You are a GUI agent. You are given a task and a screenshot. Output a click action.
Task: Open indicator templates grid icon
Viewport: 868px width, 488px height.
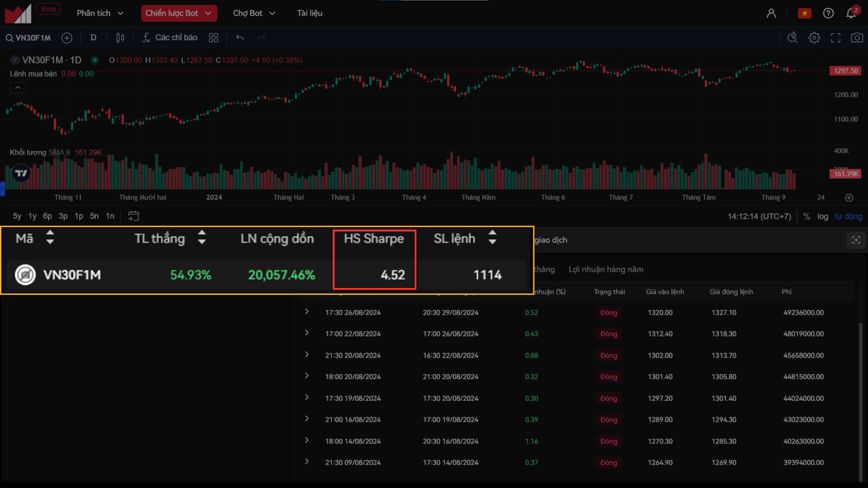[x=214, y=38]
